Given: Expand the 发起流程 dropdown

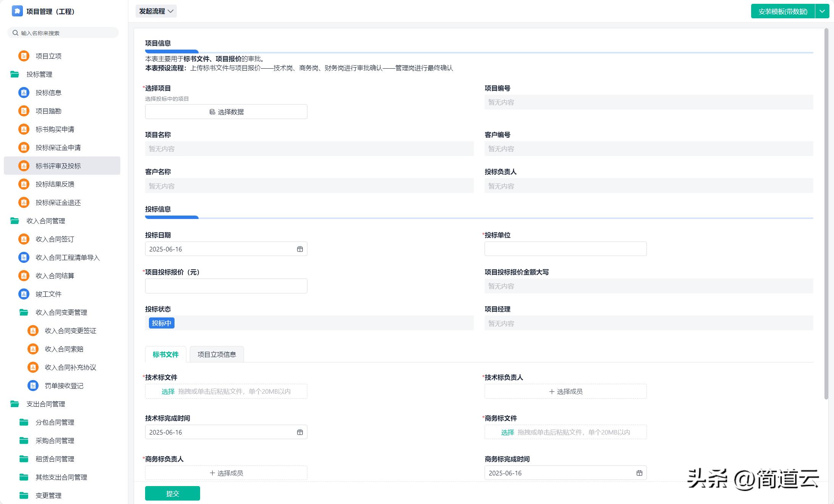Looking at the screenshot, I should pos(156,11).
